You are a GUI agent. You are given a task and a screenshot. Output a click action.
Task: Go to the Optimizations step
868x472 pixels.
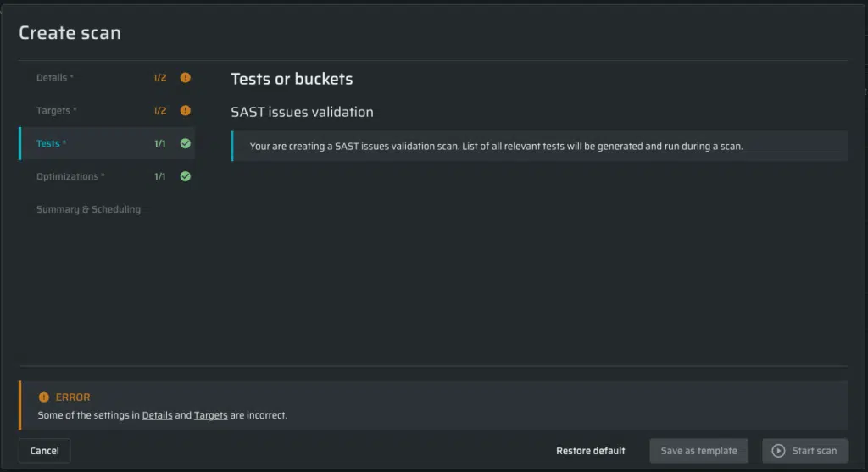point(107,176)
